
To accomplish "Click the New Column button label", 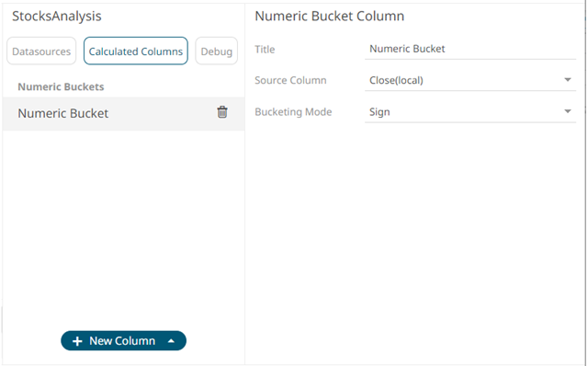I will click(122, 341).
